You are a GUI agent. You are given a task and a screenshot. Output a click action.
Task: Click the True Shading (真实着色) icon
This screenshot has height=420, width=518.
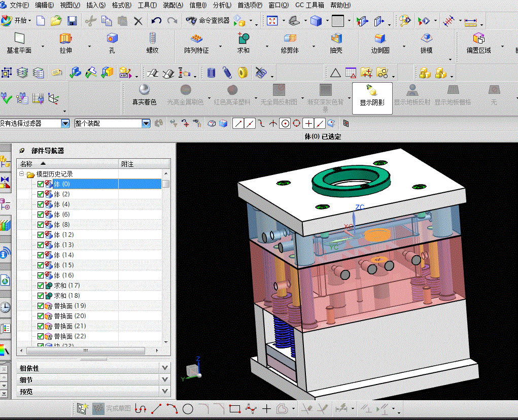tap(145, 95)
